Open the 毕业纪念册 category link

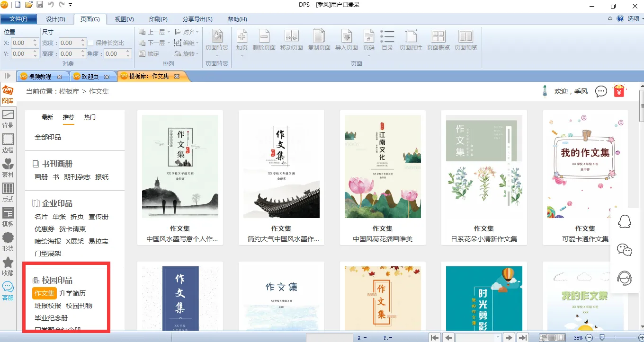point(51,318)
